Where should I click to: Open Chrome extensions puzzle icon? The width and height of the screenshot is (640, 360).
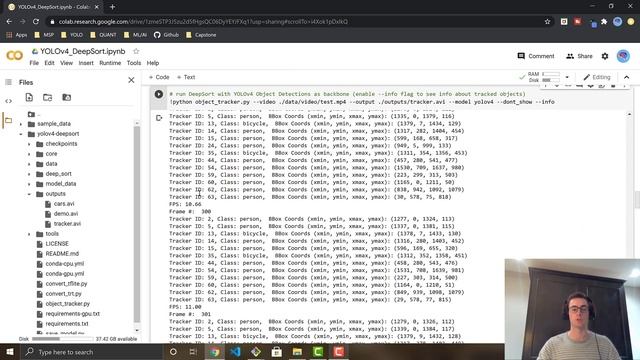(604, 22)
